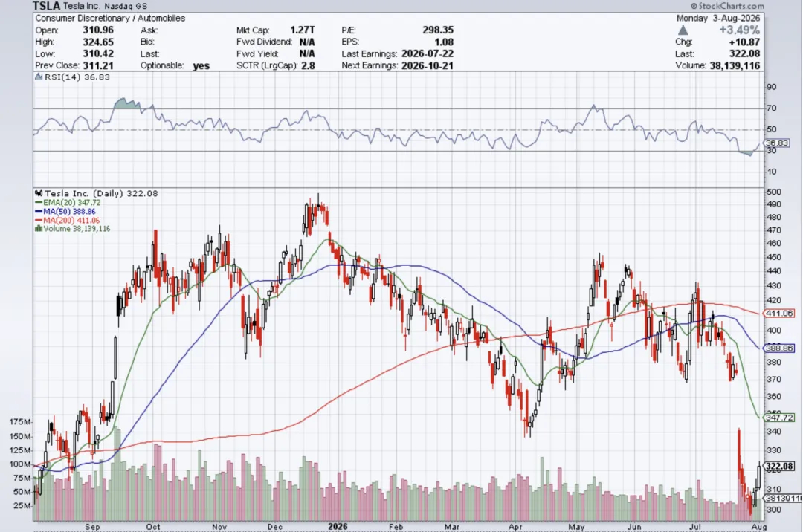Click the 175M volume axis label
This screenshot has width=803, height=532.
tap(21, 421)
